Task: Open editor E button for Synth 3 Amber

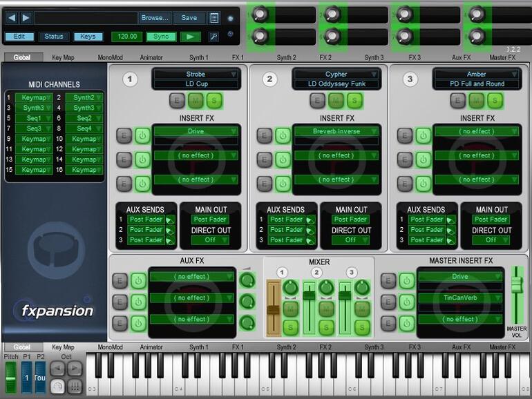Action: pyautogui.click(x=457, y=100)
